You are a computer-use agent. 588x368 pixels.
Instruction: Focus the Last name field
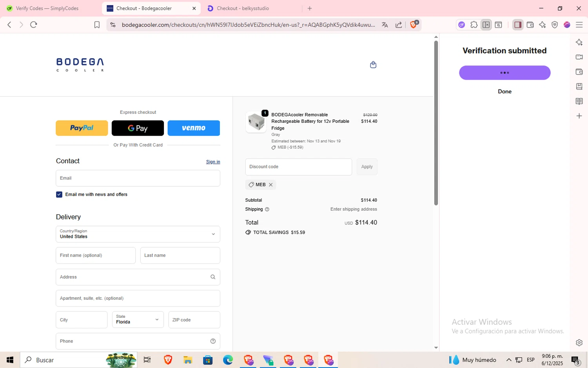(180, 255)
